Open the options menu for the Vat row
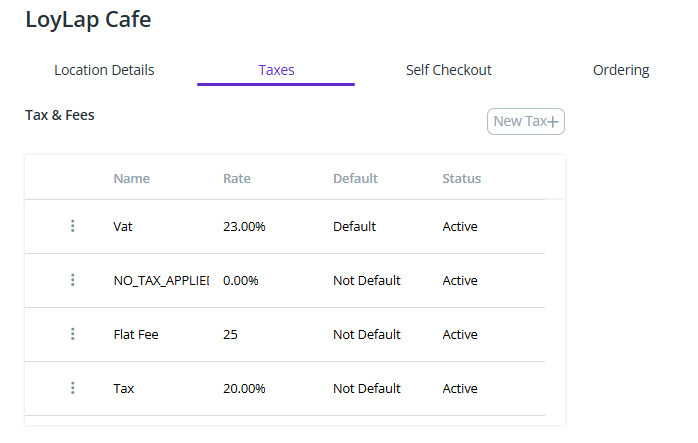The height and width of the screenshot is (443, 698). (x=72, y=226)
